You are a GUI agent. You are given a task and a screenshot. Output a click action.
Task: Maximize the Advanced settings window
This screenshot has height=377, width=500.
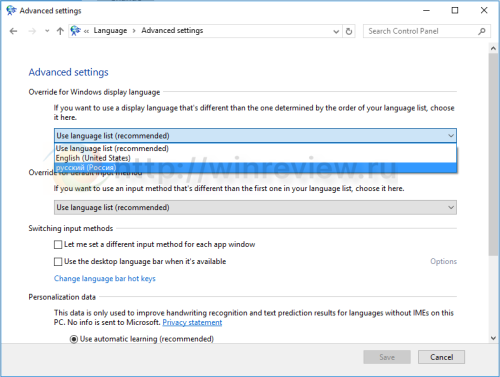click(455, 10)
